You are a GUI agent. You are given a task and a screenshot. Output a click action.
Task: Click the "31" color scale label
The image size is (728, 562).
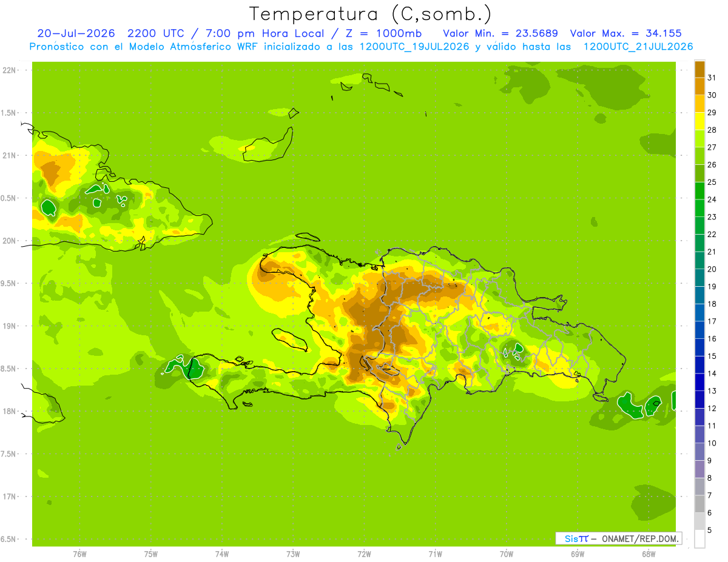tap(712, 78)
